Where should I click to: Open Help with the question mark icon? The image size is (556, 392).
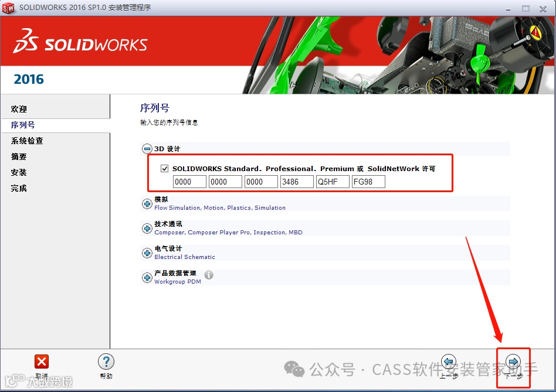pos(106,362)
